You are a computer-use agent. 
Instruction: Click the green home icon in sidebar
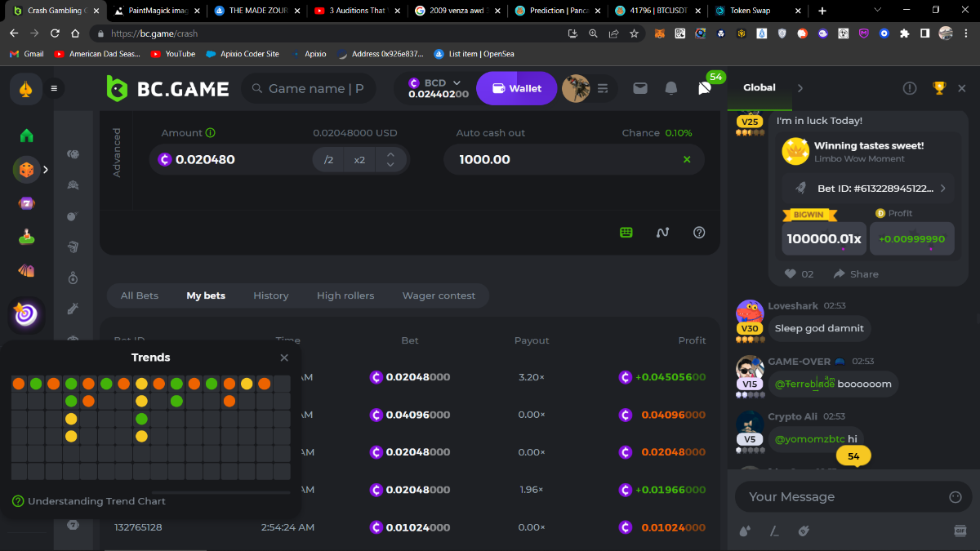coord(27,136)
